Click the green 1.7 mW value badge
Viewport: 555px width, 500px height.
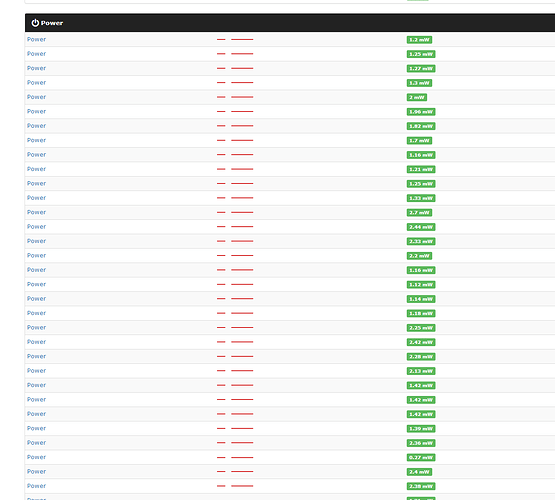pyautogui.click(x=419, y=140)
